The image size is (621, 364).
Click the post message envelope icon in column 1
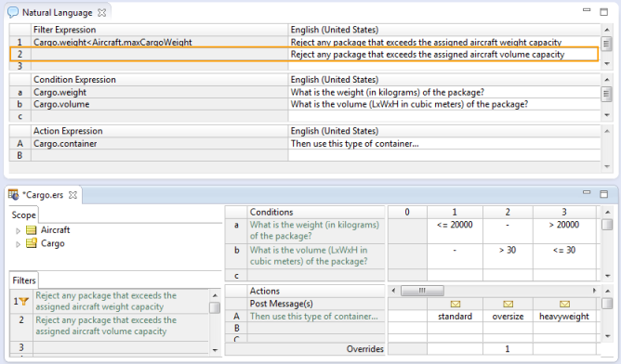(456, 304)
